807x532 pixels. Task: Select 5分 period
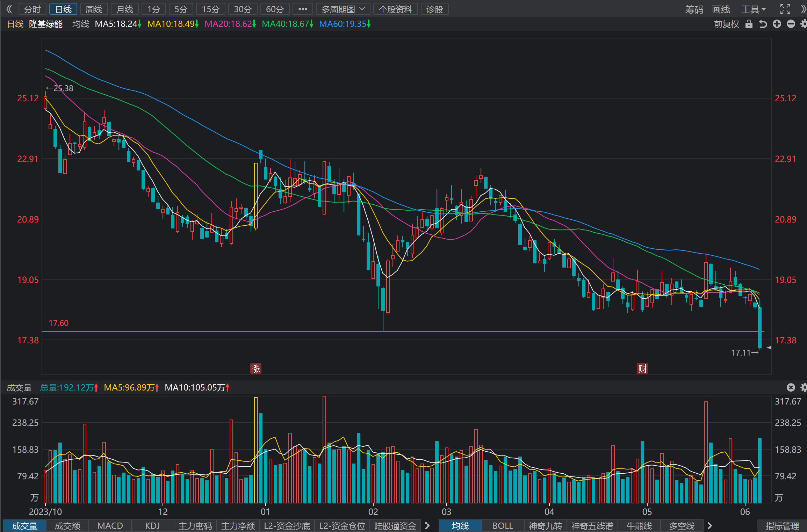pos(181,9)
